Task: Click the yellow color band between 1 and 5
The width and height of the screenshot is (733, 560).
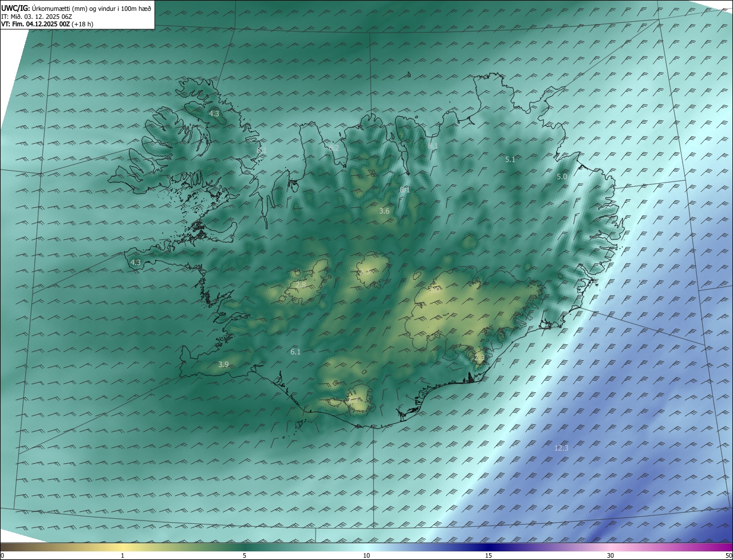Action: tap(183, 547)
